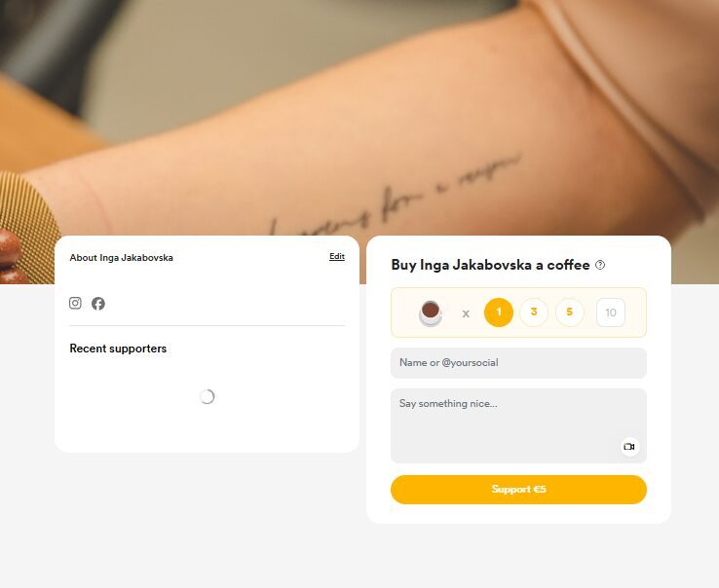Screen dimensions: 719x588
Task: Open the Instagram profile icon
Action: coord(75,303)
